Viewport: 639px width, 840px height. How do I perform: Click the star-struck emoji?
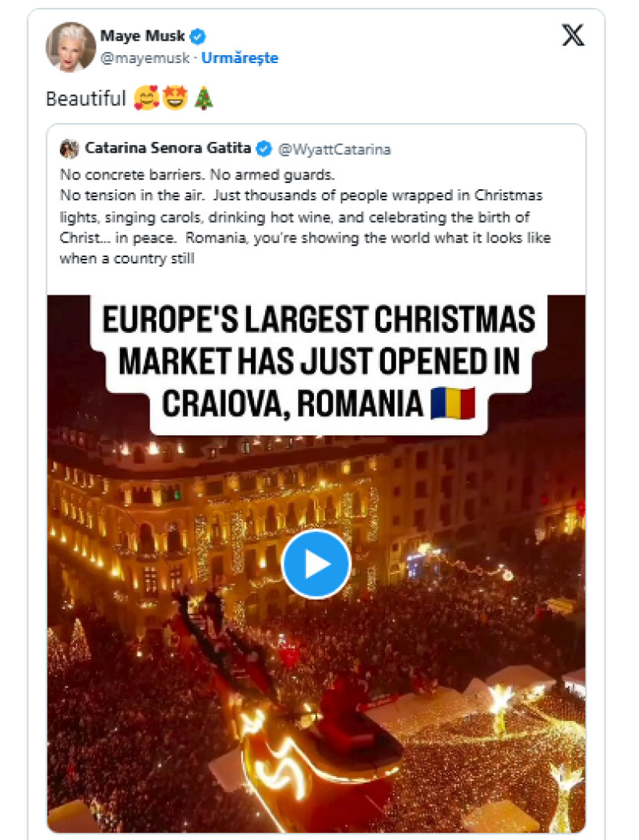pos(174,99)
